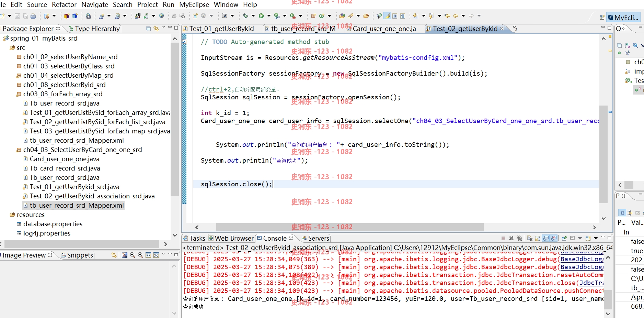Screen dimensions: 644x318
Task: Click the editor vertical scrollbar thumb
Action: click(x=603, y=154)
